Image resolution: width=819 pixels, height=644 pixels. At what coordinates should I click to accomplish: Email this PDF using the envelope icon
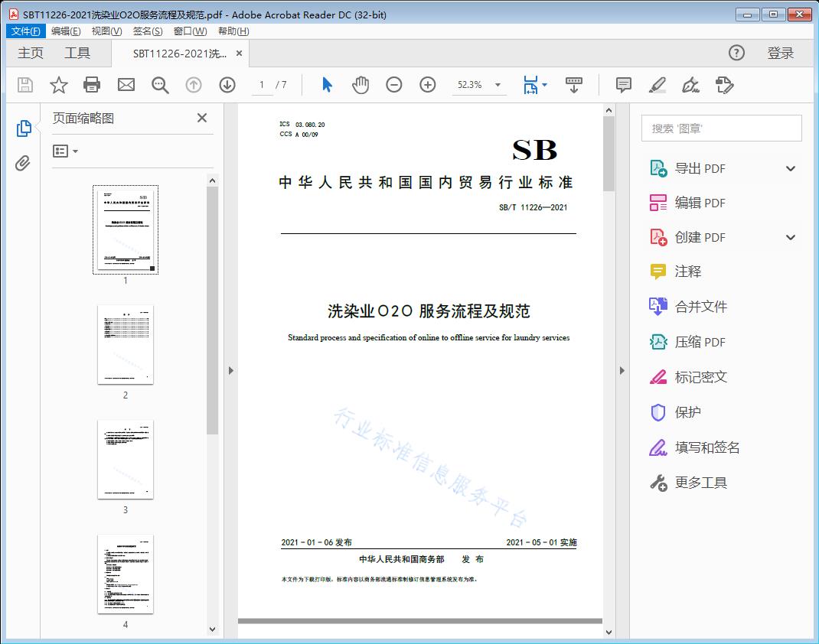[126, 85]
